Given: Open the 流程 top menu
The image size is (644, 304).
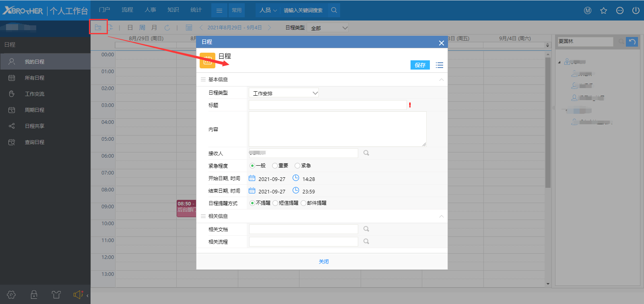Looking at the screenshot, I should click(127, 10).
